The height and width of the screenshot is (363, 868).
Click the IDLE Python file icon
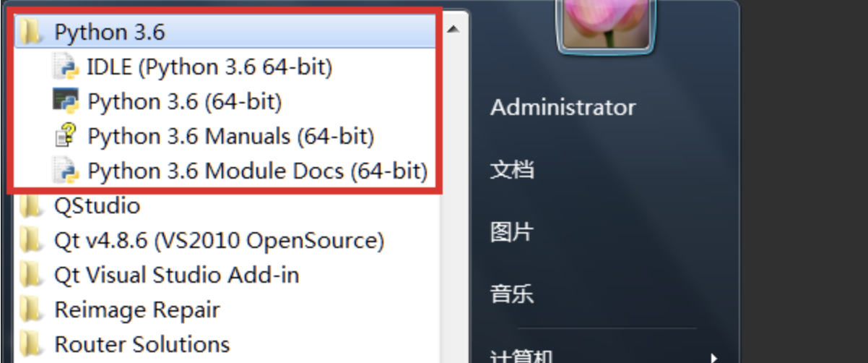pyautogui.click(x=65, y=67)
